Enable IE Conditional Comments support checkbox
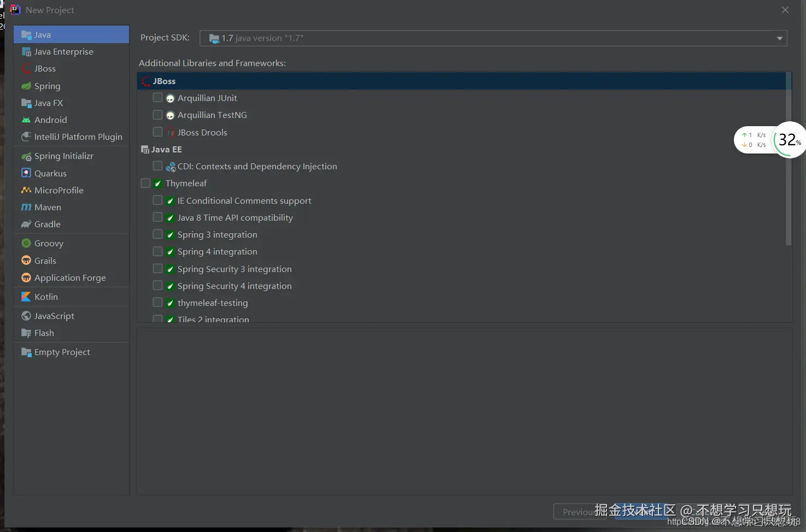 tap(157, 200)
